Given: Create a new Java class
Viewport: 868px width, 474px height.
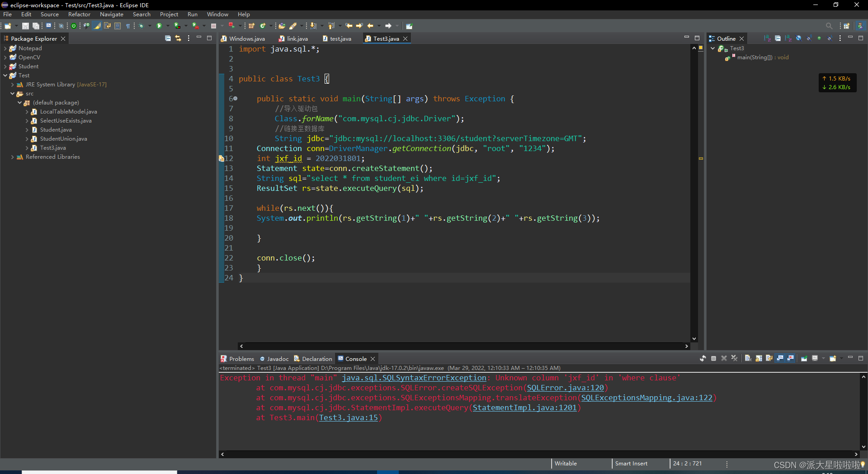Looking at the screenshot, I should tap(262, 26).
